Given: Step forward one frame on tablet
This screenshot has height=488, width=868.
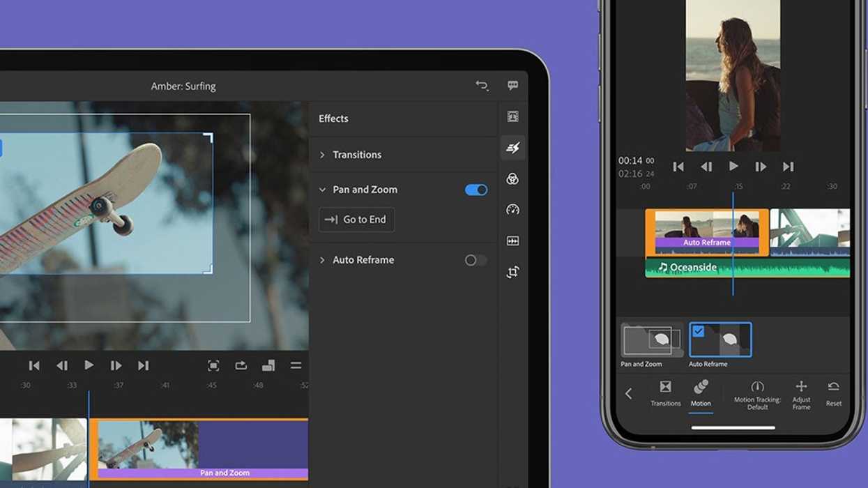Looking at the screenshot, I should pyautogui.click(x=116, y=365).
